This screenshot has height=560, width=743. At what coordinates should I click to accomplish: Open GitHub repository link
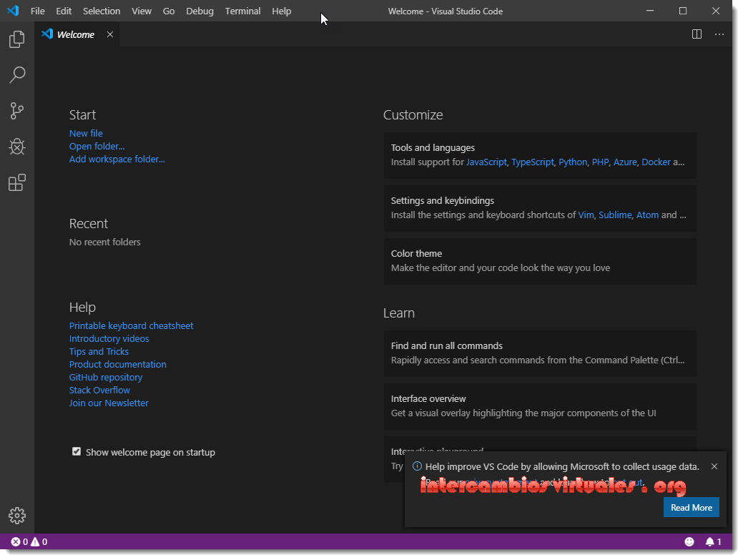pyautogui.click(x=106, y=377)
